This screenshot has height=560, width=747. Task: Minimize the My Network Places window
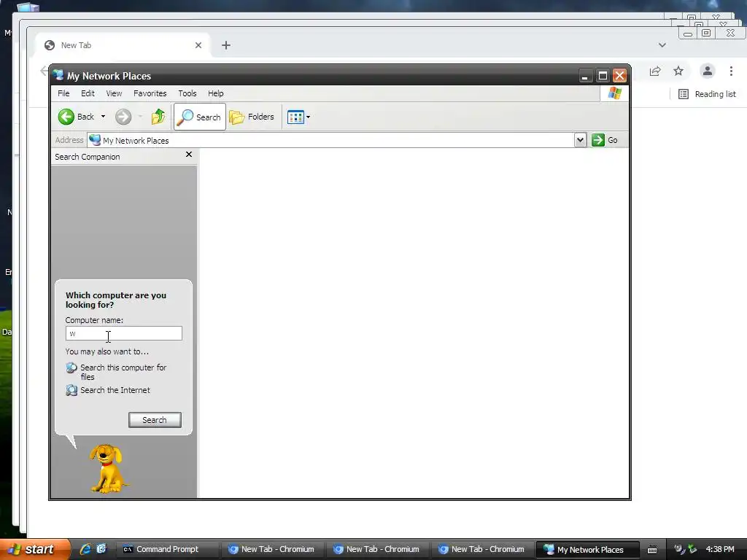click(585, 76)
